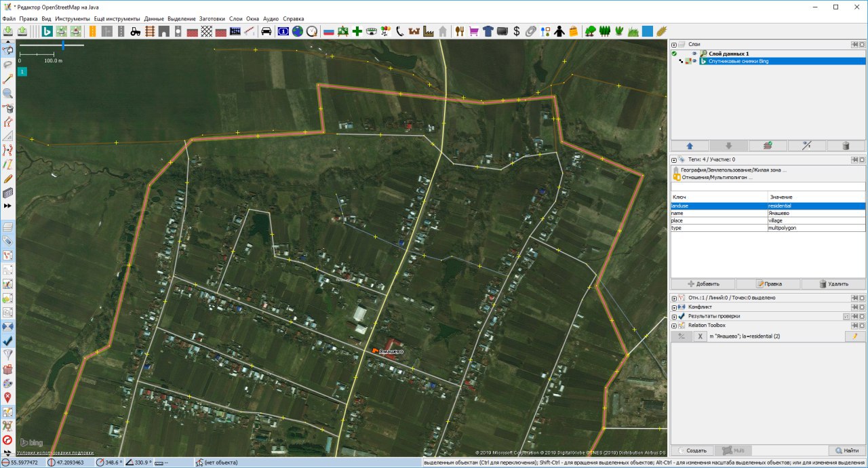Screen dimensions: 868x468
Task: Collapse the Отн.:1 / Линий:0 selection panel
Action: pyautogui.click(x=674, y=298)
